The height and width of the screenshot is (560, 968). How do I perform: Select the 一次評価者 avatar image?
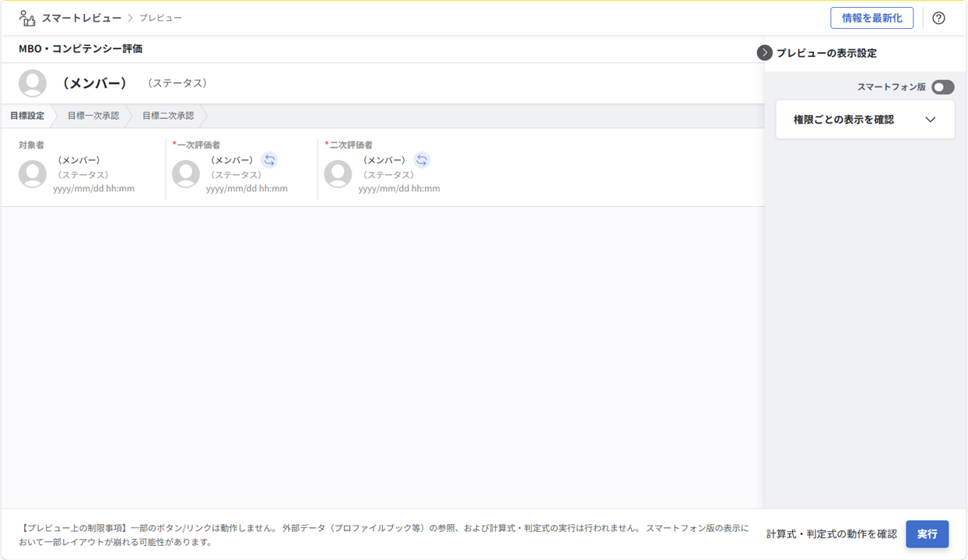pyautogui.click(x=185, y=174)
